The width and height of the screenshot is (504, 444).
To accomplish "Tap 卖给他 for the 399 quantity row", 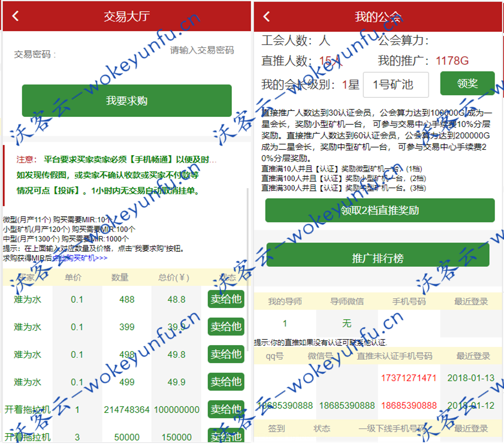I will click(226, 327).
